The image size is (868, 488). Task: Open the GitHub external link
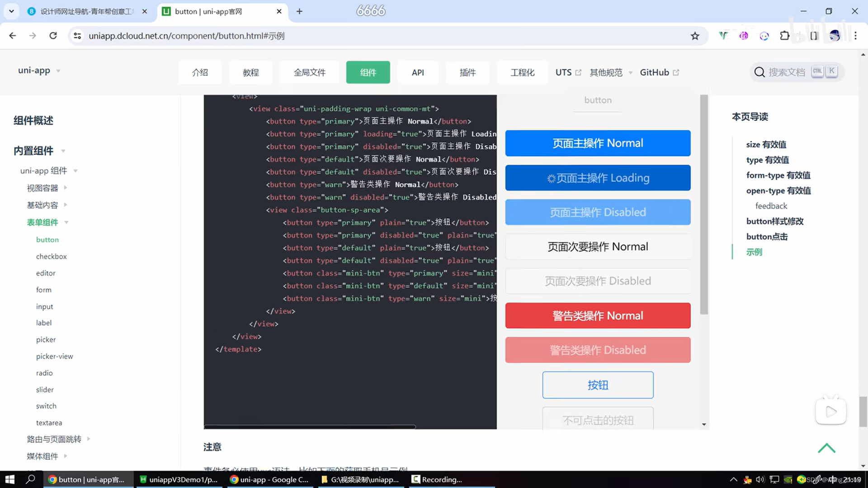click(659, 72)
